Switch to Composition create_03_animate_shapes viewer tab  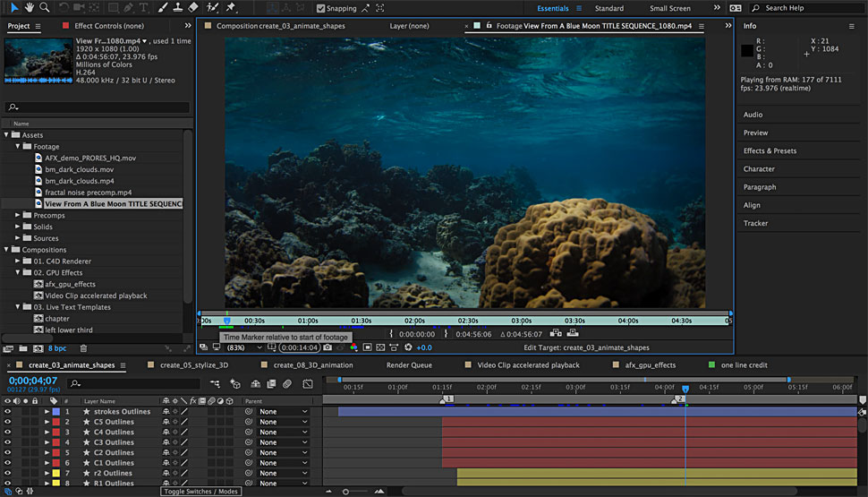point(280,26)
